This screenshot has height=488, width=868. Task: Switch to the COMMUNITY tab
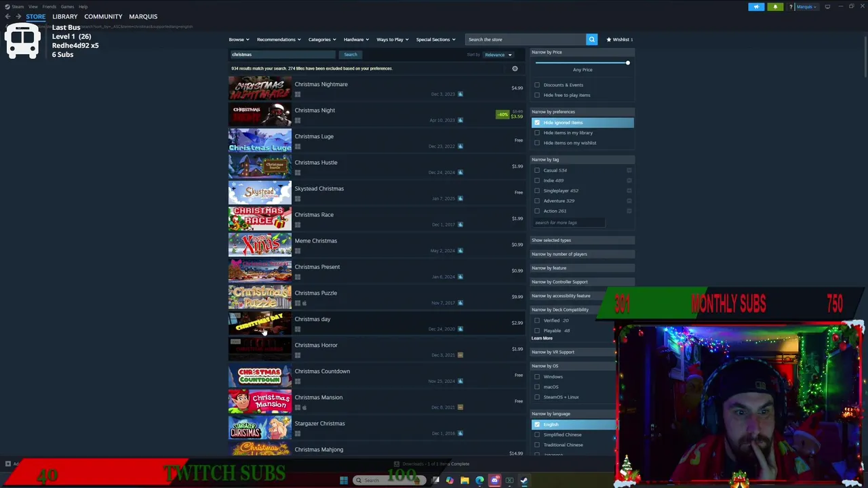103,16
